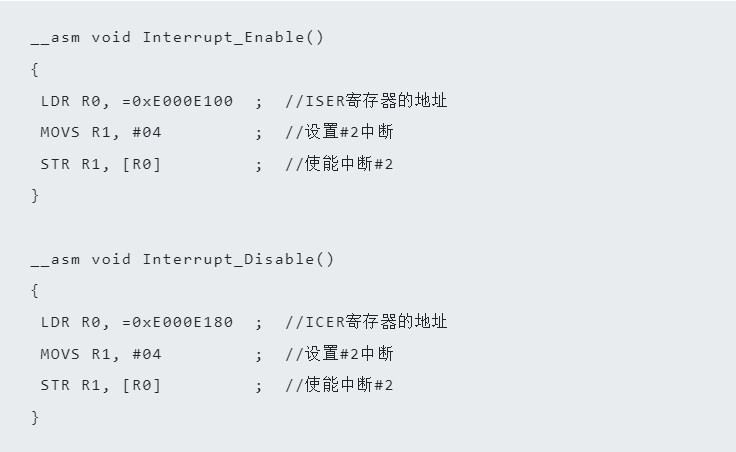Click the STR instruction in Interrupt_Enable
Viewport: 736px width, 452px height.
coord(55,164)
